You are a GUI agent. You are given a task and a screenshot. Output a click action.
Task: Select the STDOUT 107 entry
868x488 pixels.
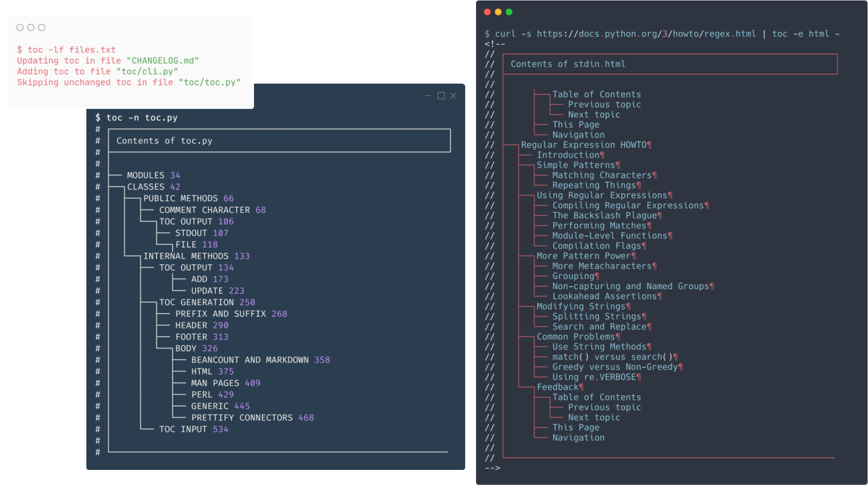tap(202, 233)
